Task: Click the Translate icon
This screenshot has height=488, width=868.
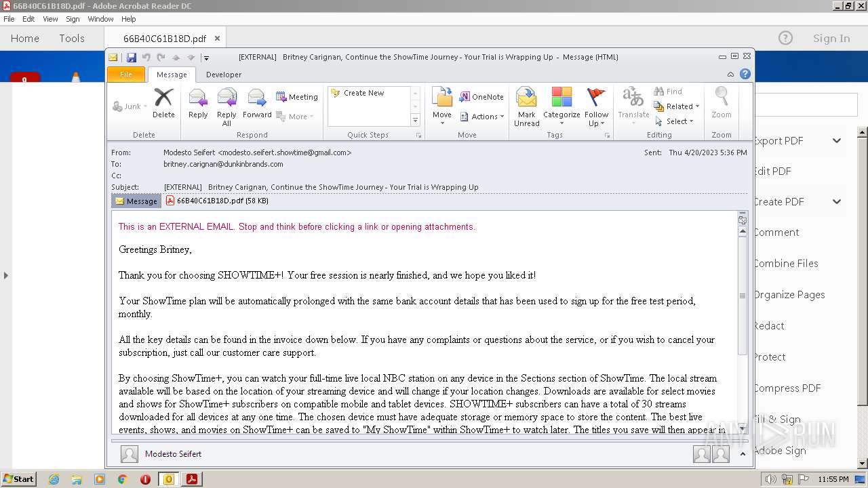Action: tap(633, 104)
